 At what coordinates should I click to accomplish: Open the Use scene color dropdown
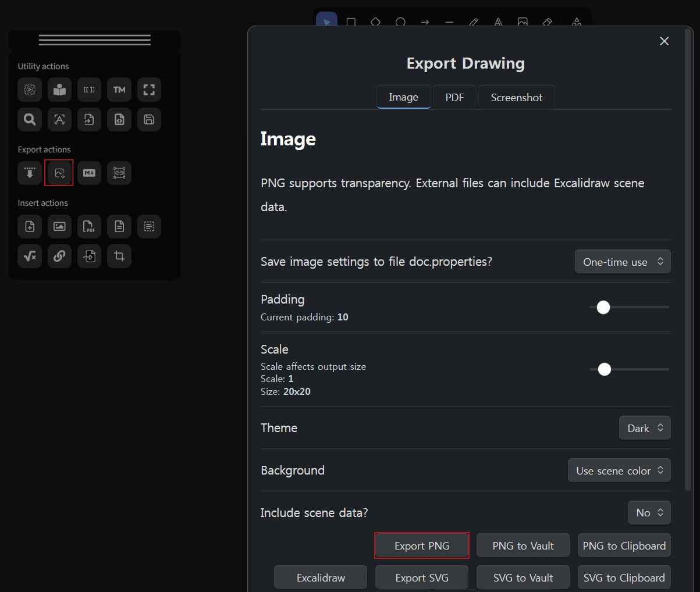click(619, 470)
